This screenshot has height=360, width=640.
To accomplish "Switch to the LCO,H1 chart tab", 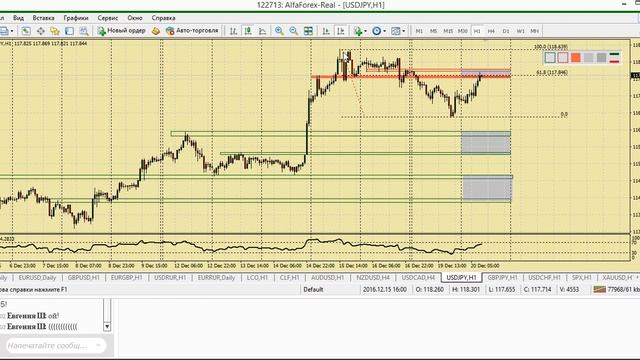I will [x=257, y=278].
